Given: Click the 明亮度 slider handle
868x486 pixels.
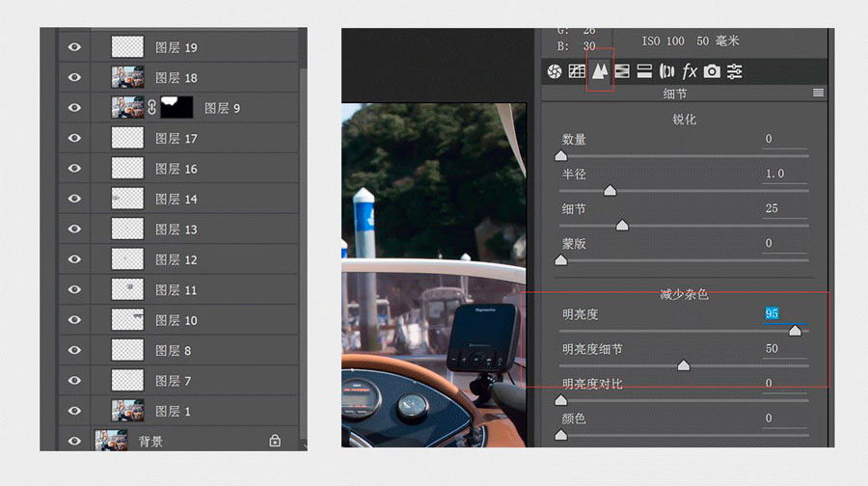Looking at the screenshot, I should (x=795, y=331).
